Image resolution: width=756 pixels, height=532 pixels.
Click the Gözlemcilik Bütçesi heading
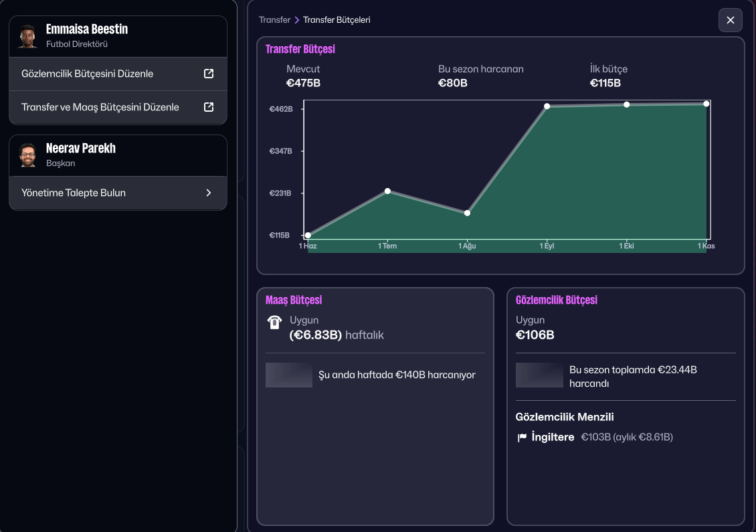point(557,300)
